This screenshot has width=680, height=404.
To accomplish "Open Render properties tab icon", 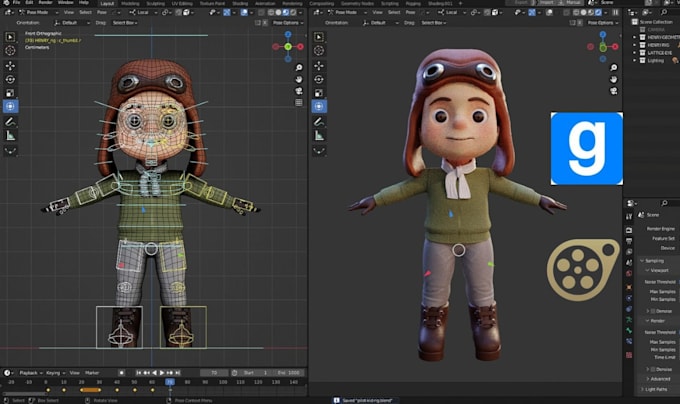I will click(629, 230).
